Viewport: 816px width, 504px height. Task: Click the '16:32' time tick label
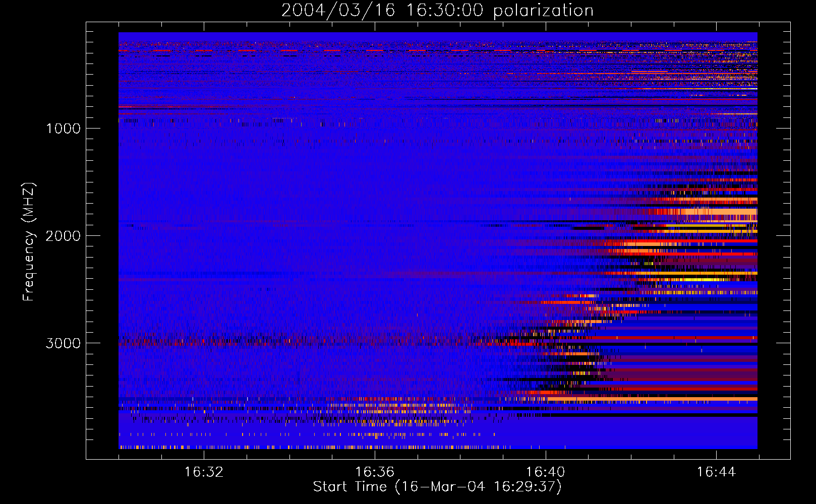[204, 472]
